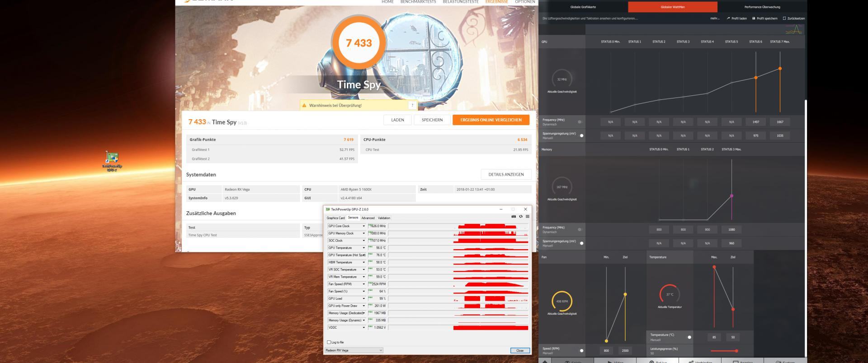Click the 2500 fan speed target field
This screenshot has height=363, width=868.
[x=625, y=351]
